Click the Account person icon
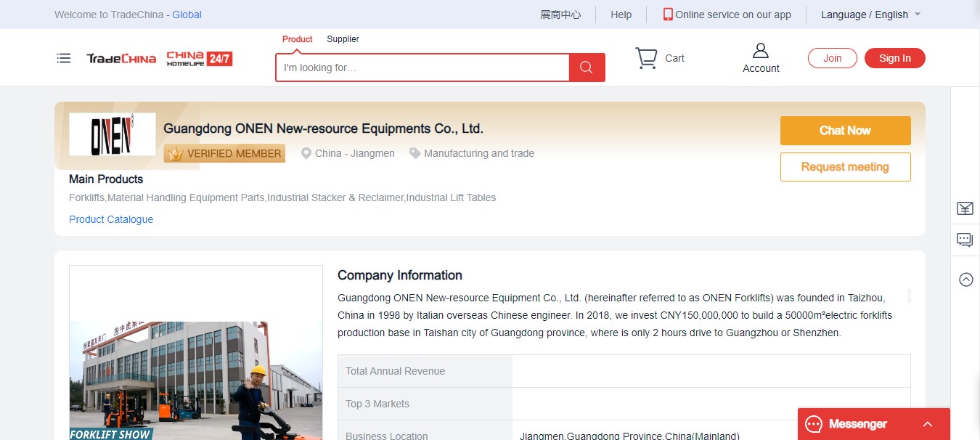Viewport: 980px width, 440px height. coord(760,51)
